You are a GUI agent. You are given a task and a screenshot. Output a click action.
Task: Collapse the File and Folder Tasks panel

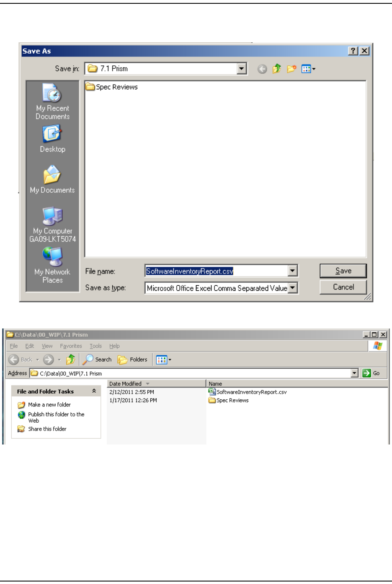coord(94,391)
